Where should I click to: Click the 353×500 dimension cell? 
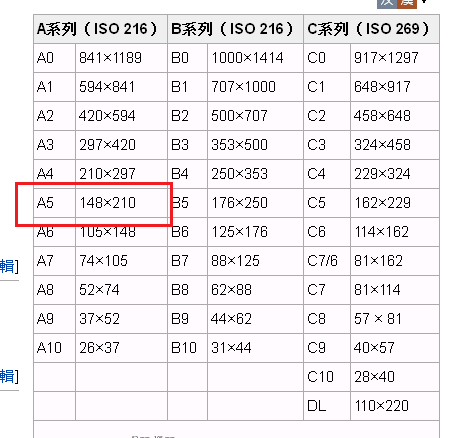[x=255, y=145]
